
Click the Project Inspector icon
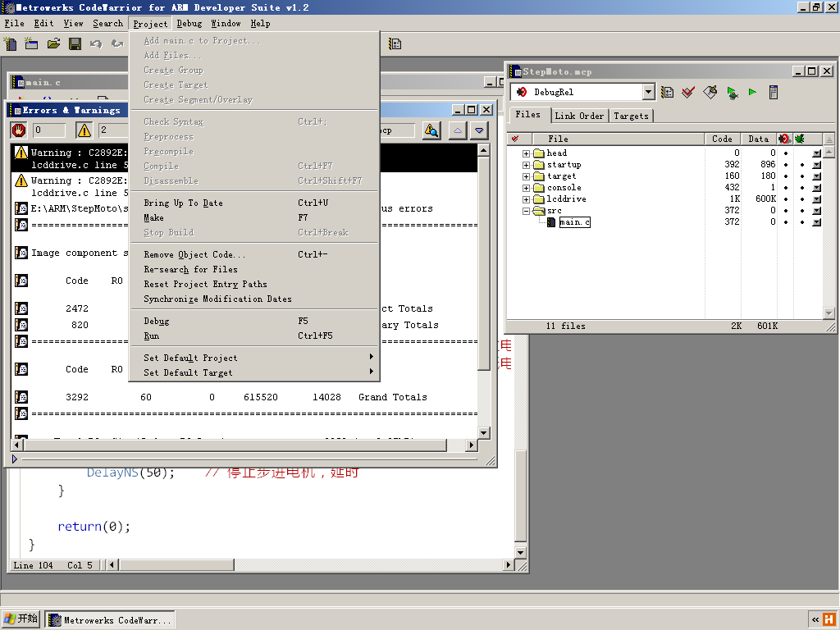773,92
